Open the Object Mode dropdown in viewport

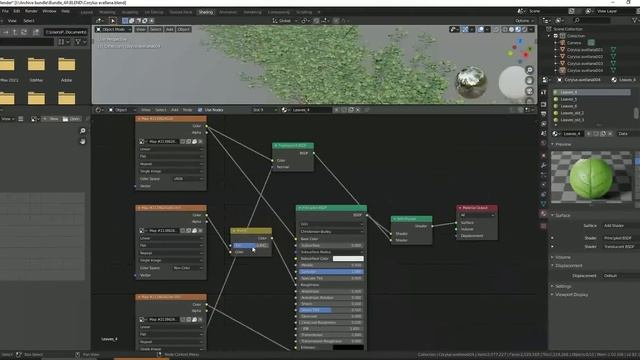tap(113, 29)
